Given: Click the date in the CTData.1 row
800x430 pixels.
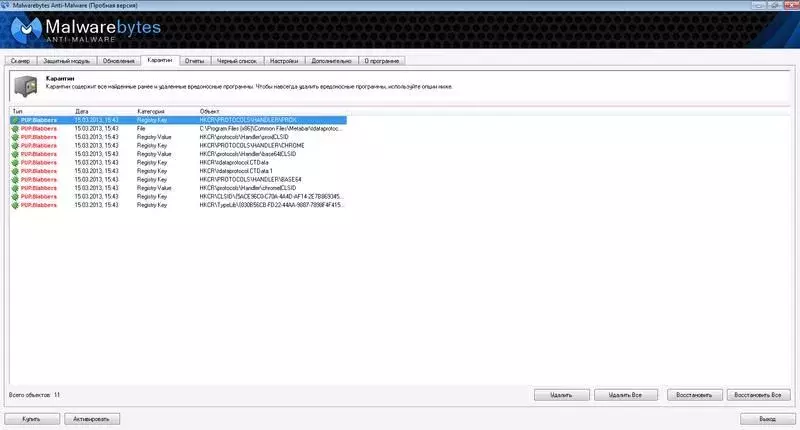Looking at the screenshot, I should 96,171.
